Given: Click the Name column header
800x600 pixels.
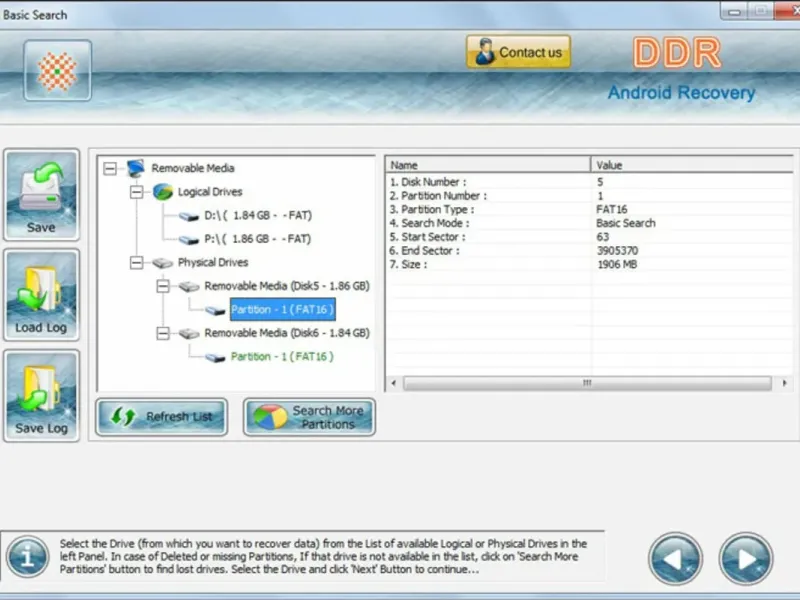Looking at the screenshot, I should [x=488, y=165].
